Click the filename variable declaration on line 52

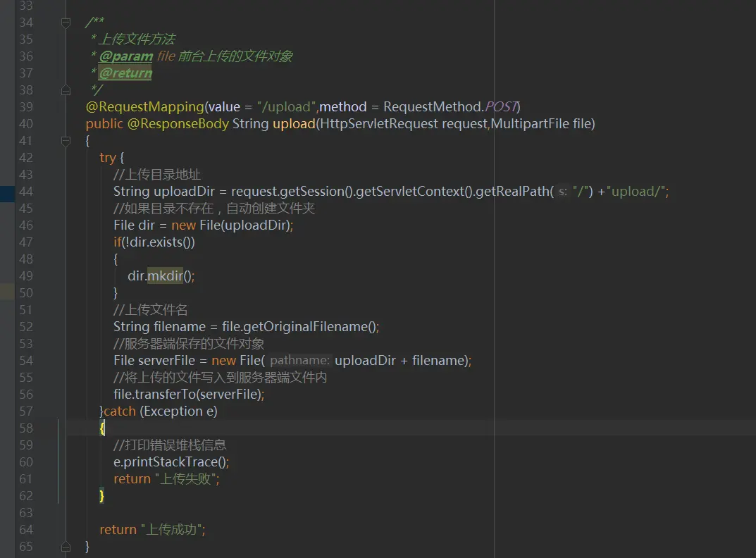point(180,327)
